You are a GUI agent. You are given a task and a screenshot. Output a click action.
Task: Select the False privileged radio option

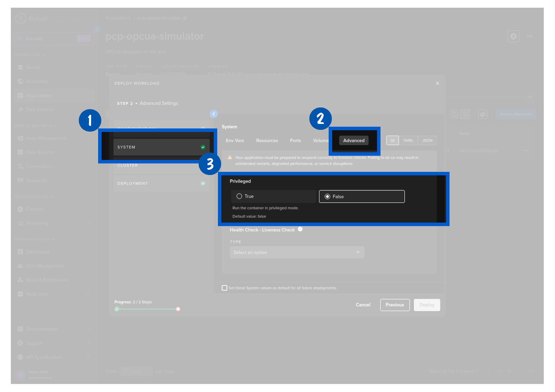coord(328,197)
